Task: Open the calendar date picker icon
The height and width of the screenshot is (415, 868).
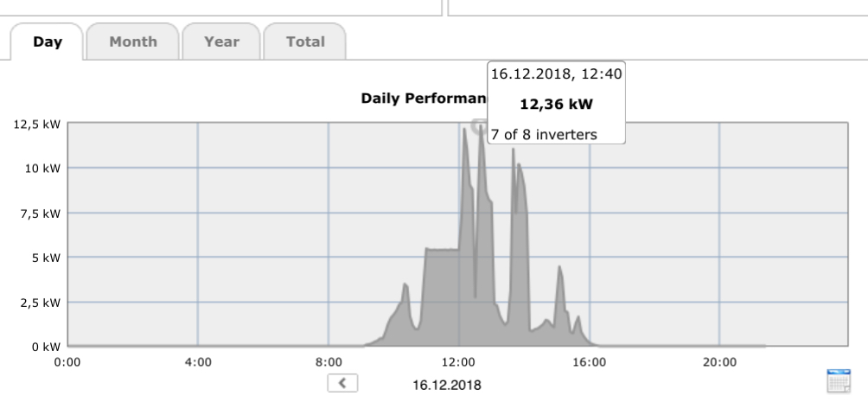Action: tap(839, 381)
